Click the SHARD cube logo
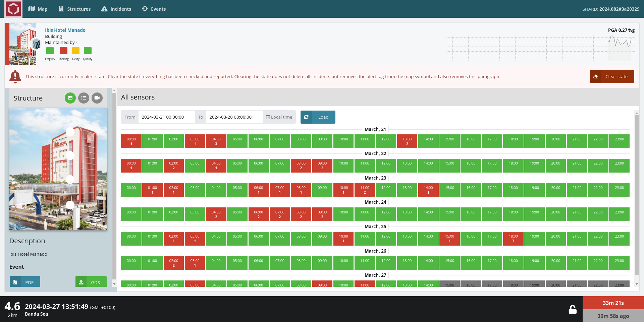The height and width of the screenshot is (322, 644). click(x=13, y=9)
